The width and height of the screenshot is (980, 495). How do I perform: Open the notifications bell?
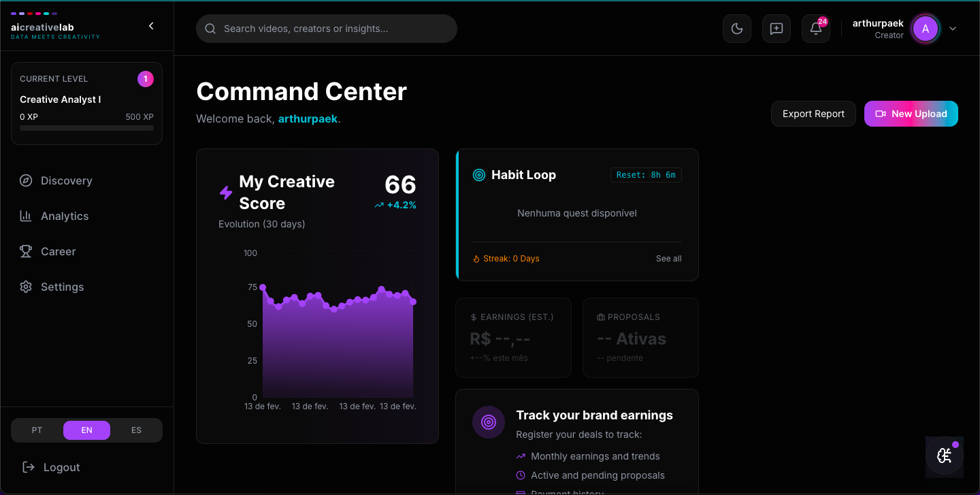(x=815, y=29)
